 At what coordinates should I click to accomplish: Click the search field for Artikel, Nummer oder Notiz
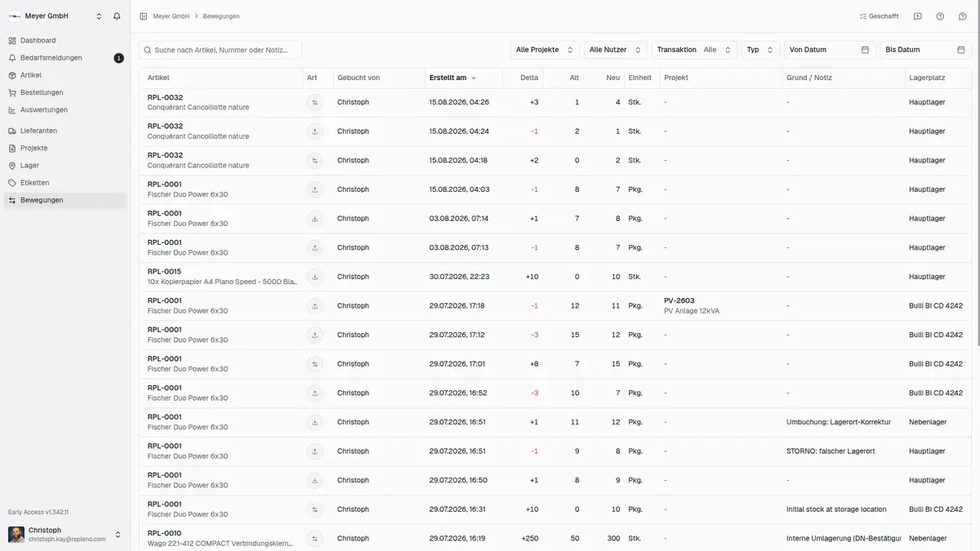click(x=220, y=50)
